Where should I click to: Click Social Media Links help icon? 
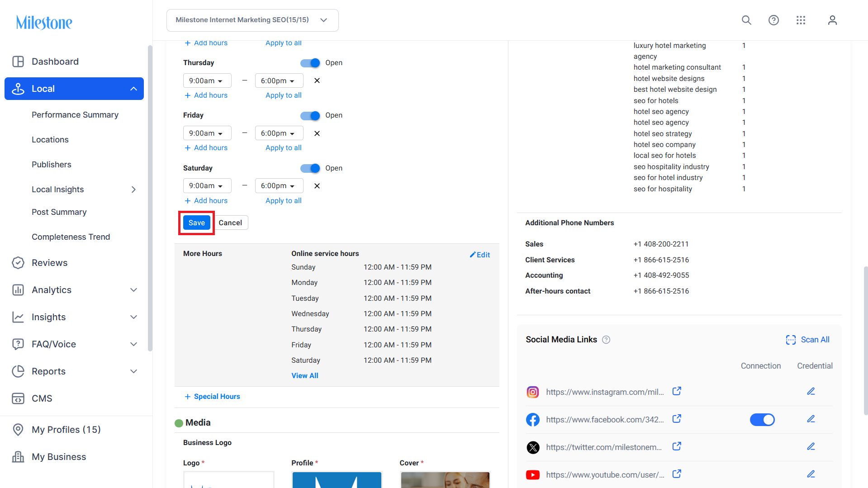[606, 340]
